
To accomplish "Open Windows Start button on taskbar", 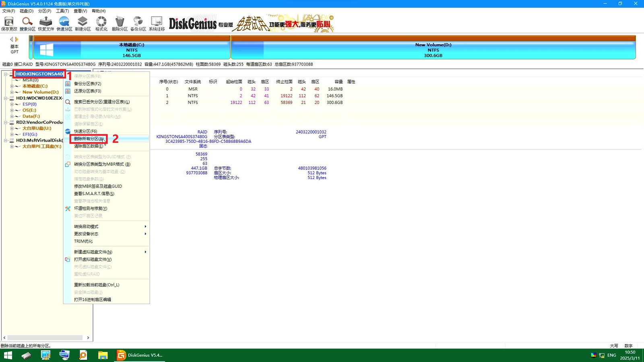I will (x=8, y=355).
